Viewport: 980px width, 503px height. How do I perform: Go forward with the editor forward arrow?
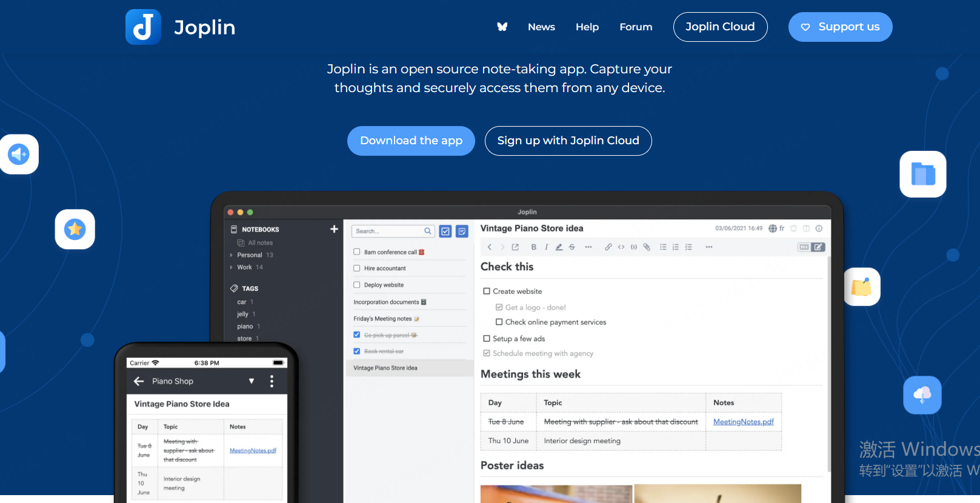coord(502,247)
